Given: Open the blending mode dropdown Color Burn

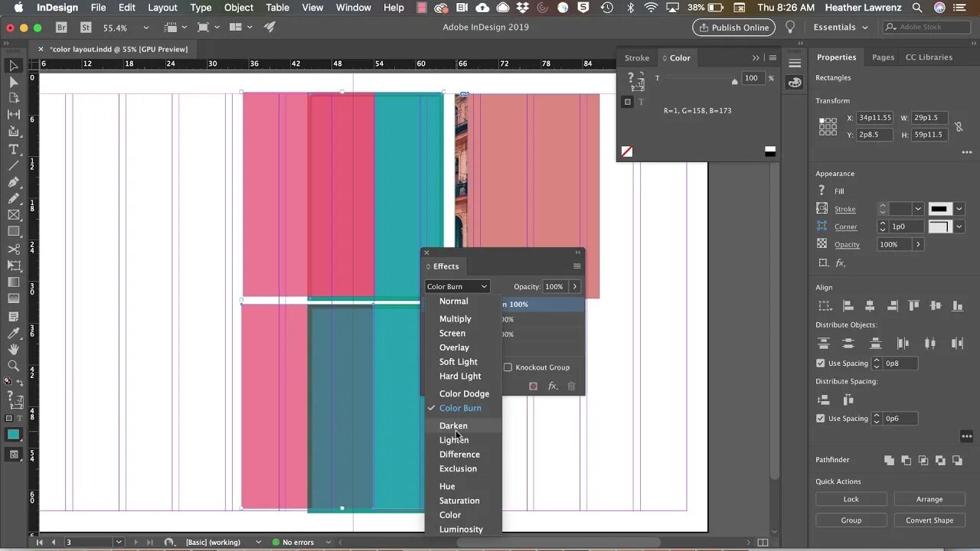Looking at the screenshot, I should [457, 286].
